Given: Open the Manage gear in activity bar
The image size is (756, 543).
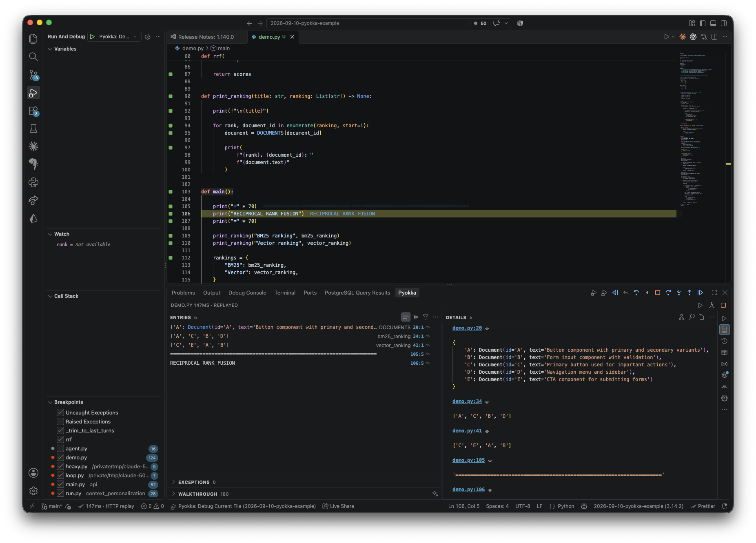Looking at the screenshot, I should tap(33, 491).
